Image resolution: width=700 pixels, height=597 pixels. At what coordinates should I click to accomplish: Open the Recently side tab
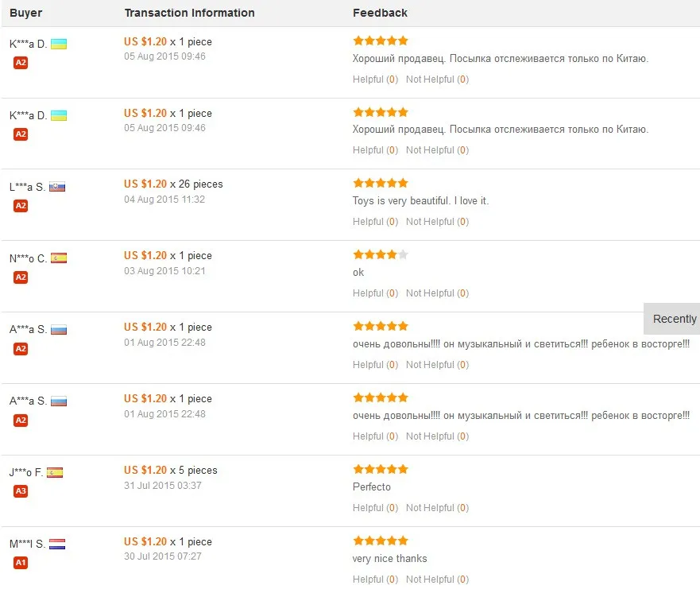(672, 319)
